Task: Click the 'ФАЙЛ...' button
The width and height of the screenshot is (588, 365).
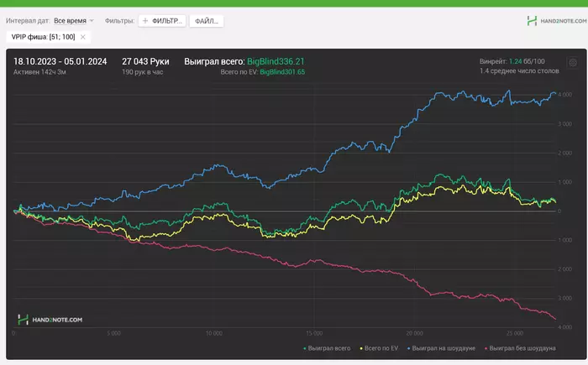Action: click(207, 21)
